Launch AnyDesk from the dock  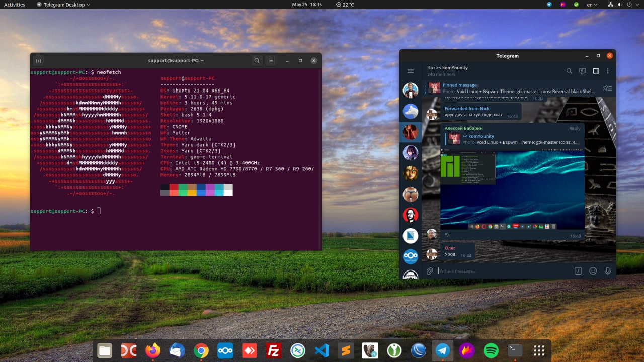(250, 350)
